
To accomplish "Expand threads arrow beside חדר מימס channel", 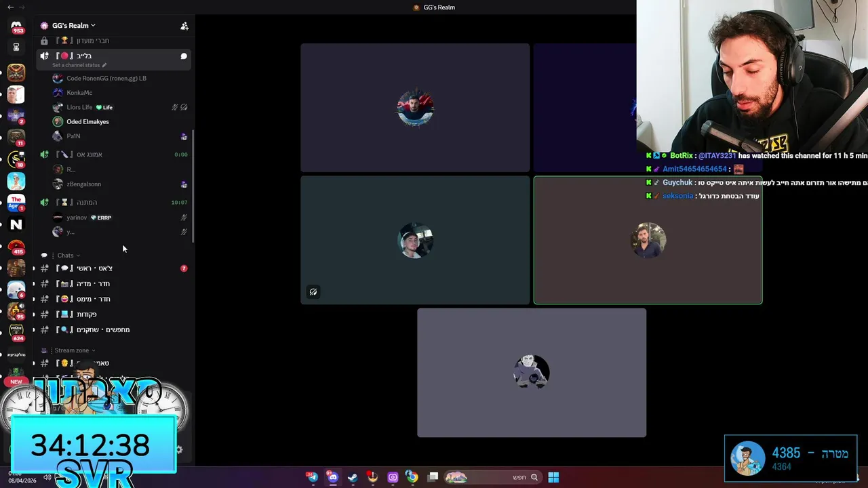I will (34, 299).
